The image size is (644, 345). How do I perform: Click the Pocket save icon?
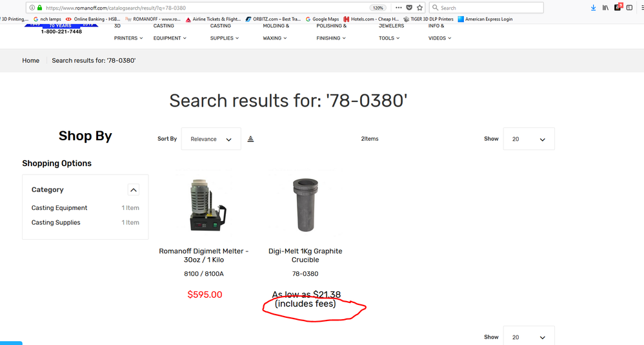click(x=409, y=8)
